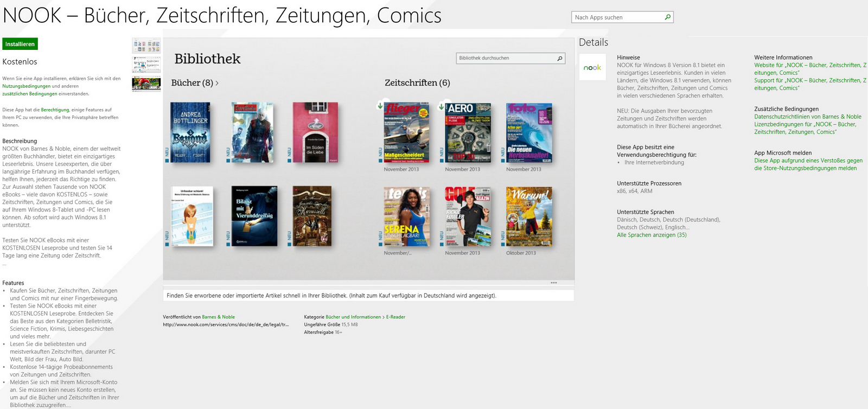The height and width of the screenshot is (409, 868).
Task: Open the AERO magazine cover
Action: point(468,133)
